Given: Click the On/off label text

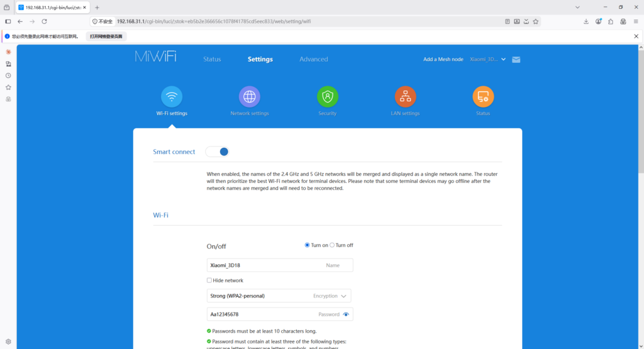Looking at the screenshot, I should click(216, 247).
